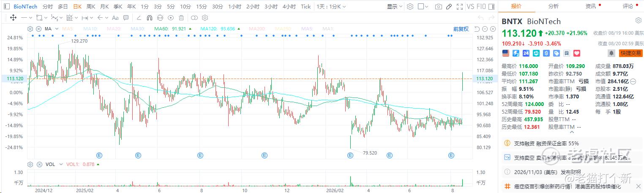The image size is (644, 193).
Task: Switch chart to 分时 view
Action: 48,6
